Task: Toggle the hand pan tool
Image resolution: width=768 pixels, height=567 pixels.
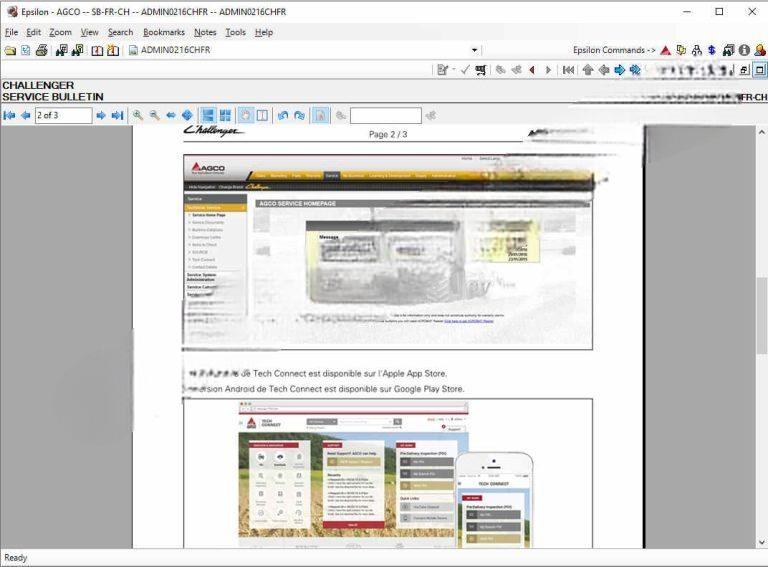Action: [x=245, y=116]
